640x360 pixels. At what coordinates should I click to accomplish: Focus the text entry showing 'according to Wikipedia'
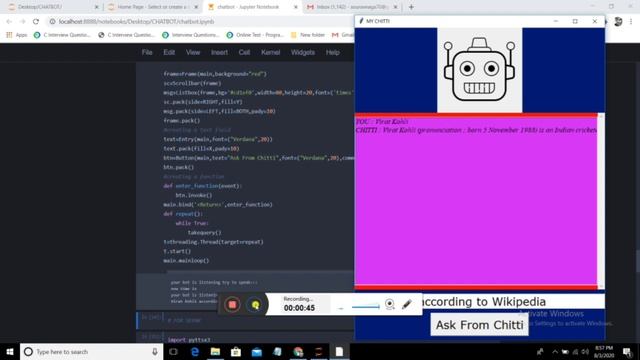513,302
